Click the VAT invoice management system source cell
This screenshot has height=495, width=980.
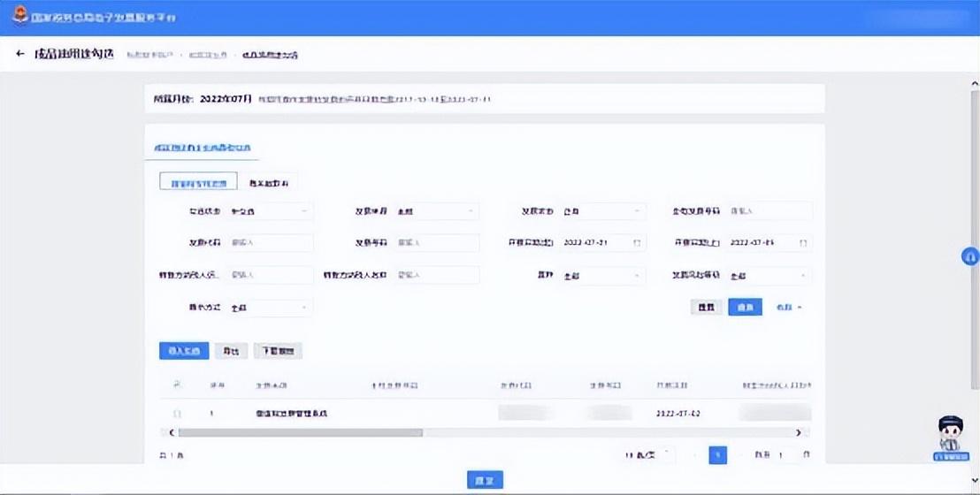pos(292,414)
